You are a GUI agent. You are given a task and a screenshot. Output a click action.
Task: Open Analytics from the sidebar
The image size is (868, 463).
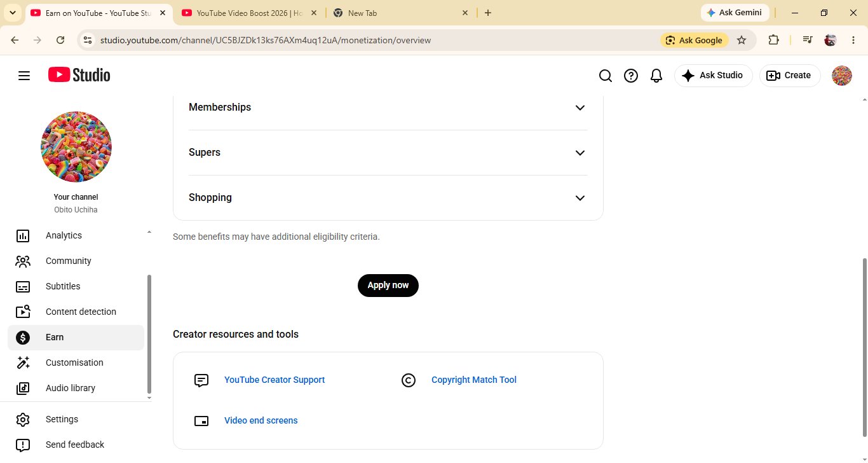(76, 236)
